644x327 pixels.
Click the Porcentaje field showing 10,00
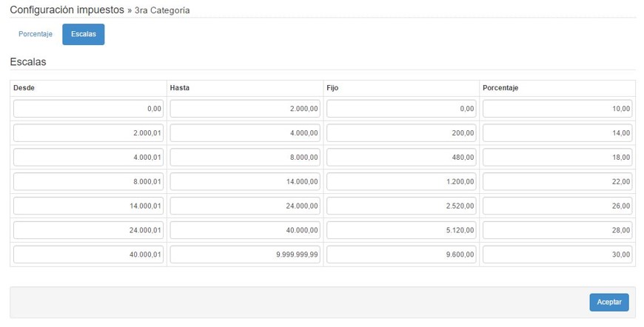point(557,109)
